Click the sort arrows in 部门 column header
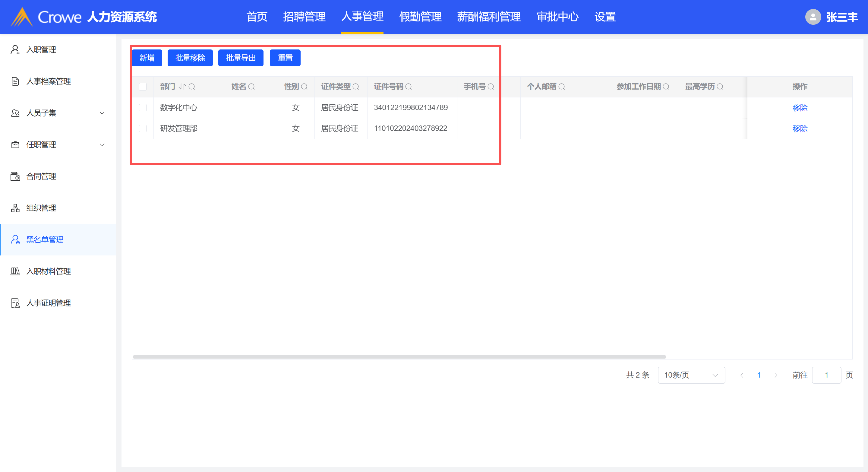Viewport: 868px width, 472px height. tap(182, 87)
